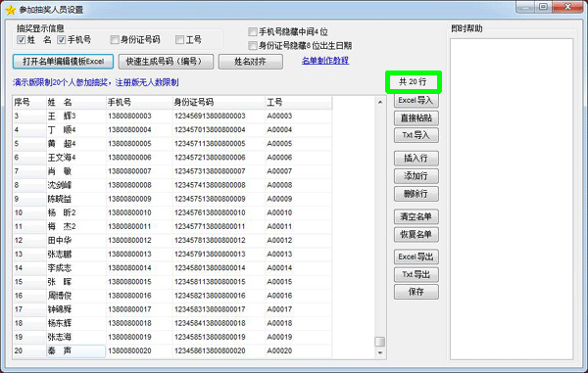Enable the 身份证号码 checkbox
The width and height of the screenshot is (588, 373).
pyautogui.click(x=115, y=40)
